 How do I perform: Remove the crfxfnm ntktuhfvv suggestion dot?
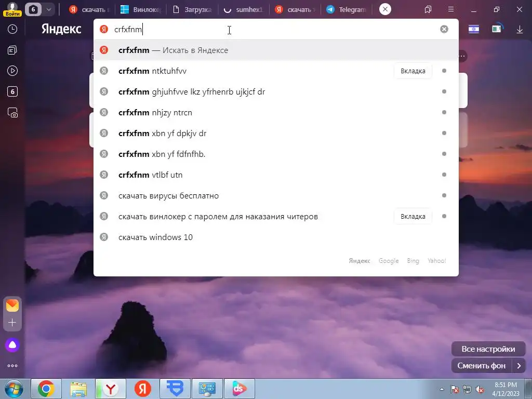click(444, 71)
